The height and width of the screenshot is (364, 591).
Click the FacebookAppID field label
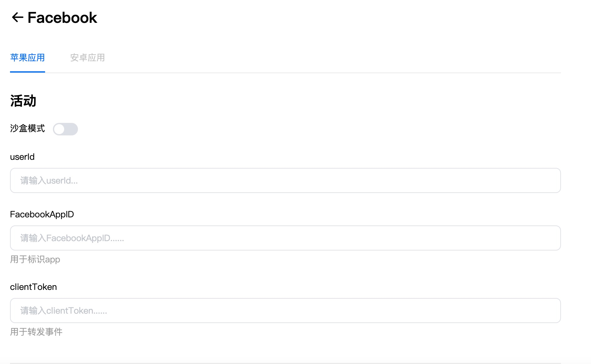[42, 214]
